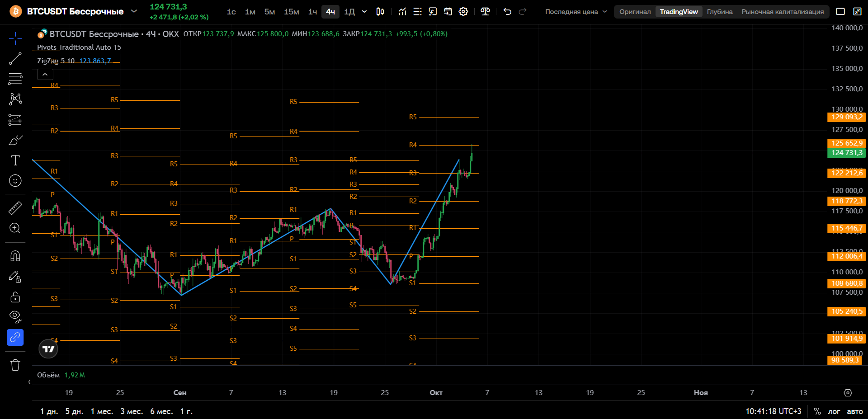The width and height of the screenshot is (868, 419).
Task: Select the 15м timeframe
Action: [x=292, y=12]
